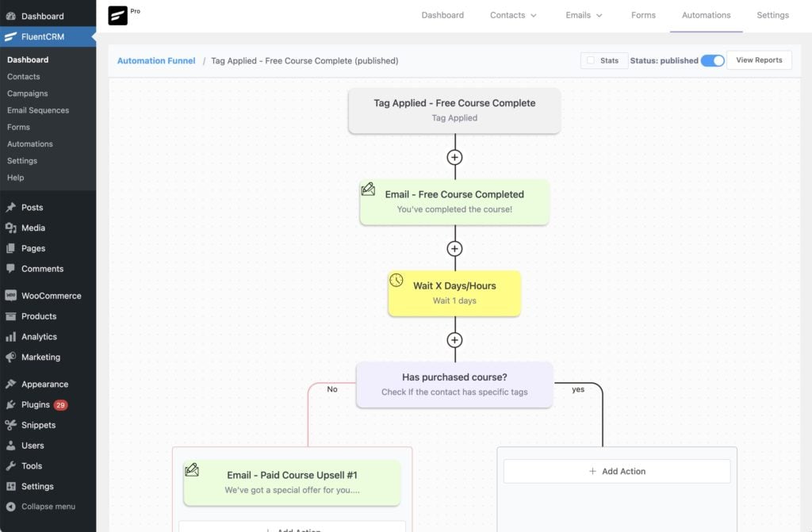Toggle the Stats checkbox
Viewport: 812px width, 532px height.
(x=590, y=60)
